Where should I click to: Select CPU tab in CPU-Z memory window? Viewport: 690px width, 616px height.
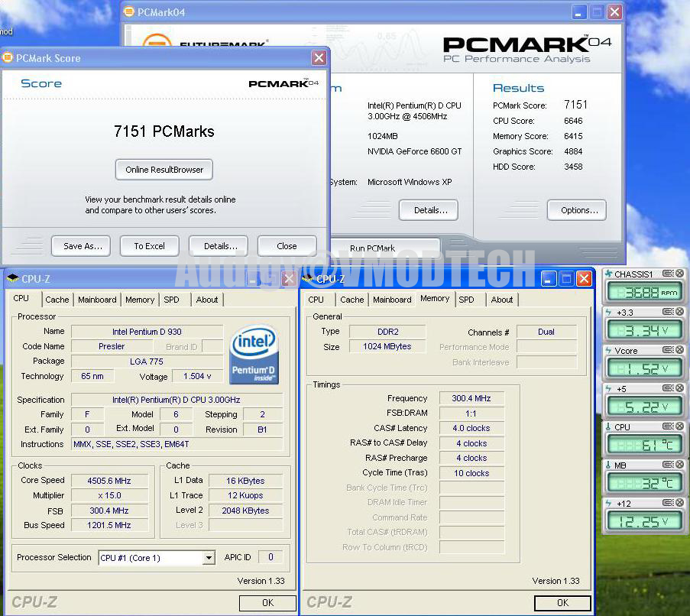pos(316,300)
